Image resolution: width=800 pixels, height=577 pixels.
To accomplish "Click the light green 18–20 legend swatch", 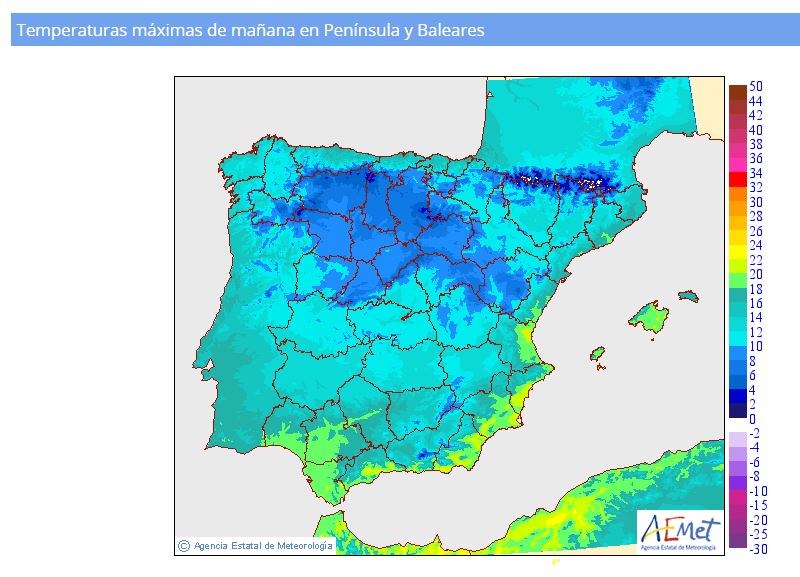I will 737,281.
